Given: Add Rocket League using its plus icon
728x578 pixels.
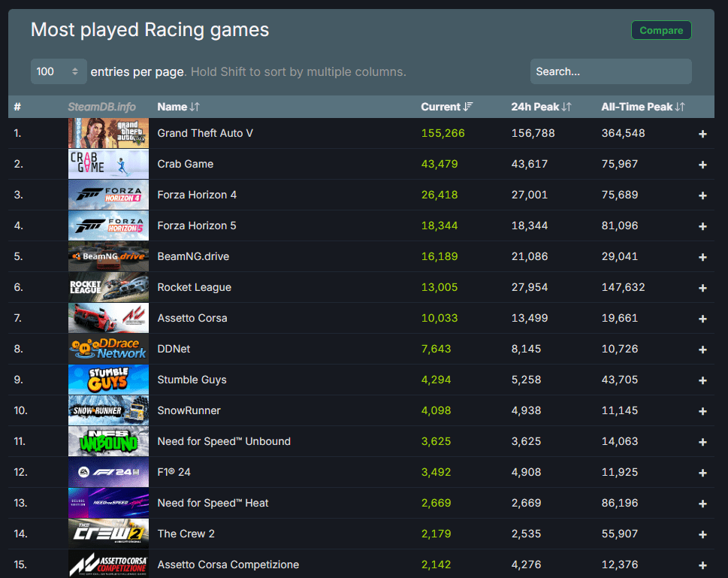Looking at the screenshot, I should pos(702,288).
